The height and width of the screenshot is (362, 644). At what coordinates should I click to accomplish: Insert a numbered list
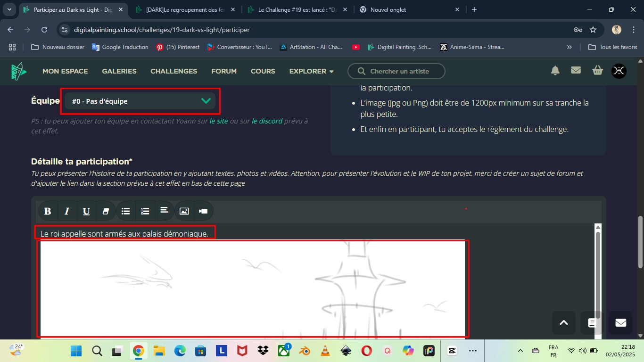pos(145,211)
